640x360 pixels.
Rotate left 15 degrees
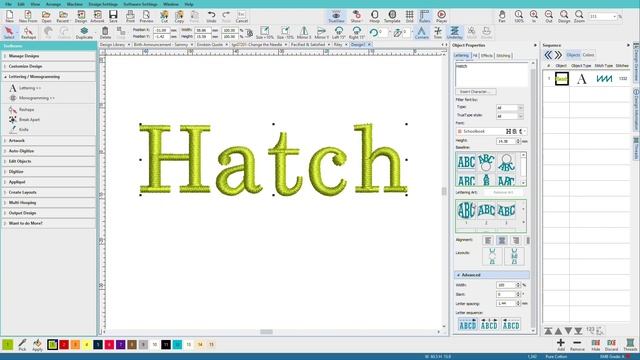coord(338,33)
